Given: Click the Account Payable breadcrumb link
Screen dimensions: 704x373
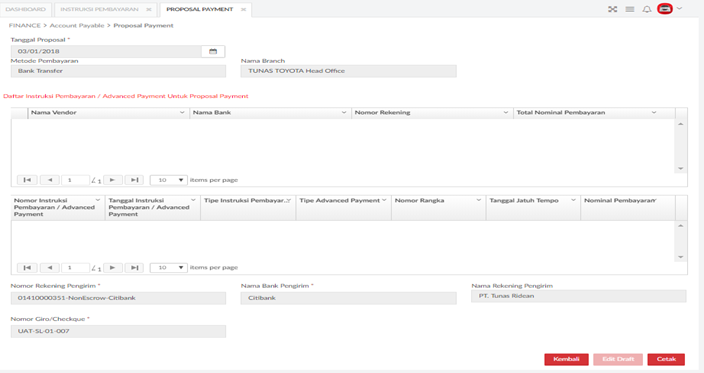Looking at the screenshot, I should tap(77, 26).
